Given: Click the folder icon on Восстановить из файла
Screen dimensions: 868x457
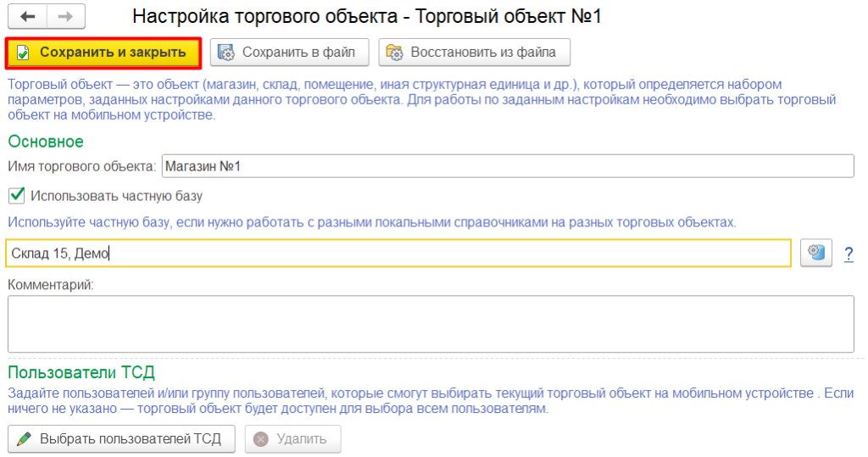Looking at the screenshot, I should tap(394, 53).
